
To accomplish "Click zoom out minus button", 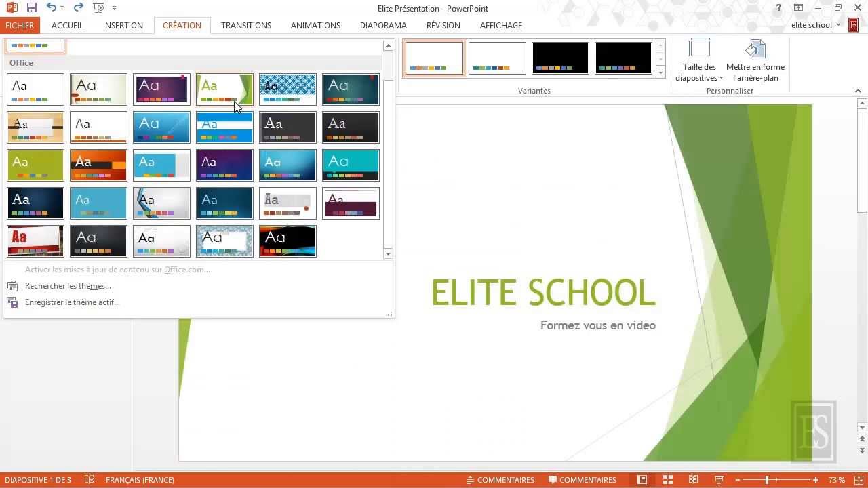I will pyautogui.click(x=738, y=480).
